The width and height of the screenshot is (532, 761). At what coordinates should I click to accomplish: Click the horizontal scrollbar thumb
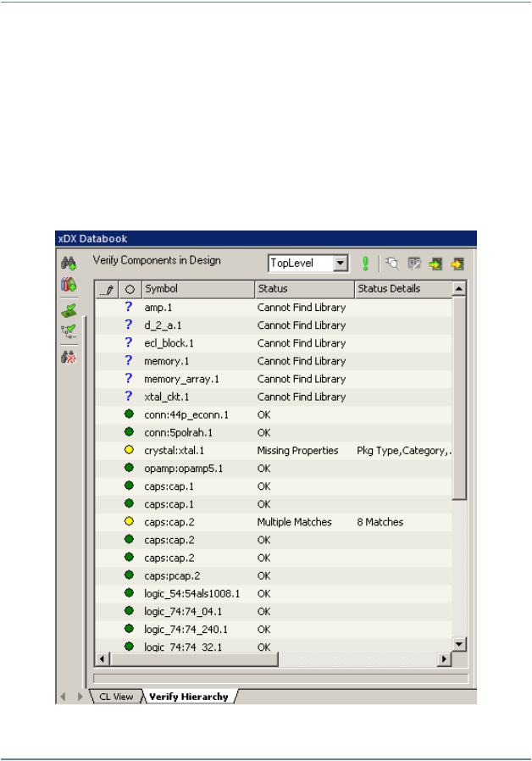coord(194,659)
